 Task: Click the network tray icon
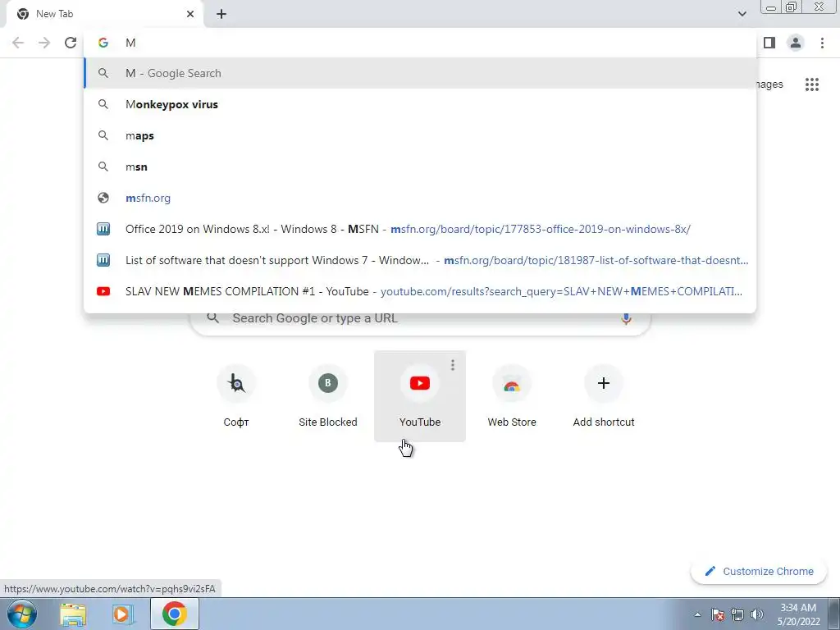737,614
